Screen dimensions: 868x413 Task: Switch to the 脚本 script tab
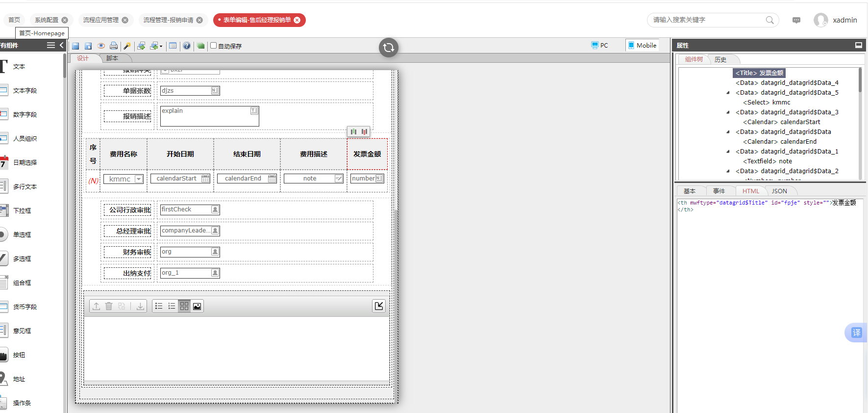pyautogui.click(x=112, y=58)
